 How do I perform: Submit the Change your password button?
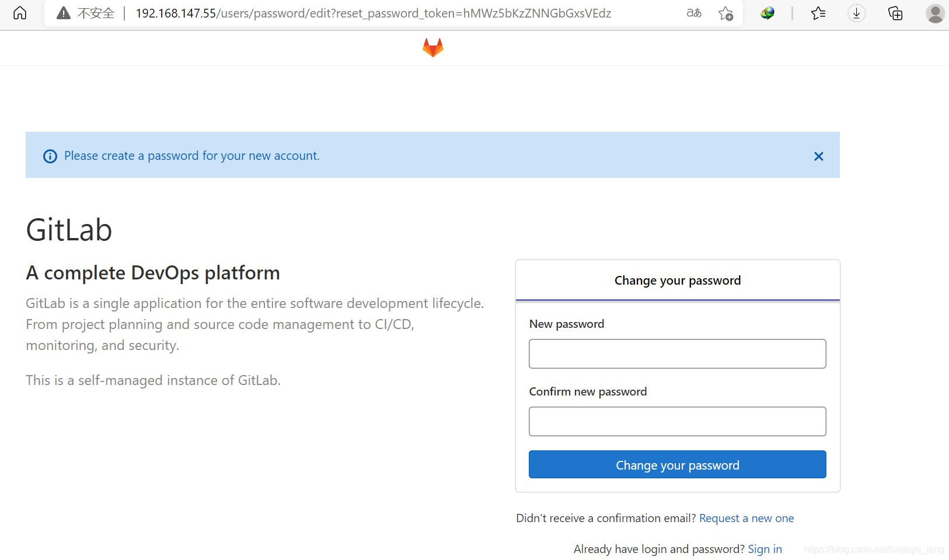click(678, 464)
